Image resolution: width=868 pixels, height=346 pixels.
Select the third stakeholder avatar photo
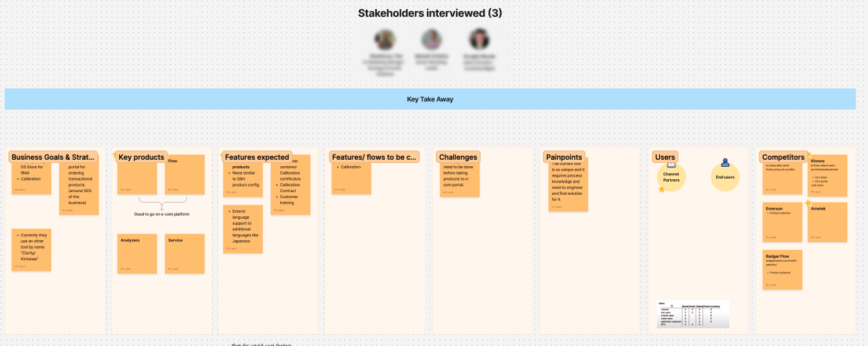click(x=479, y=40)
